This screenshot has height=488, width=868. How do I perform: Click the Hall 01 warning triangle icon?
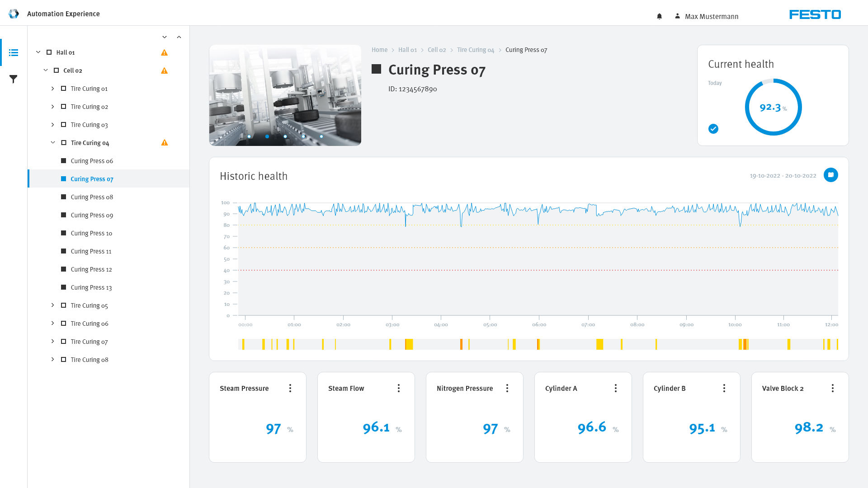point(164,52)
